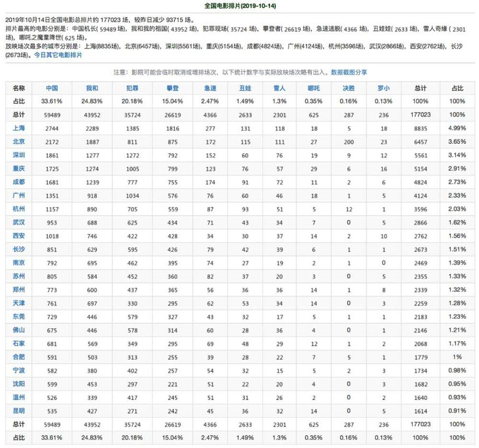The image size is (479, 448).
Task: Click the 名称 header cell
Action: pyautogui.click(x=18, y=88)
